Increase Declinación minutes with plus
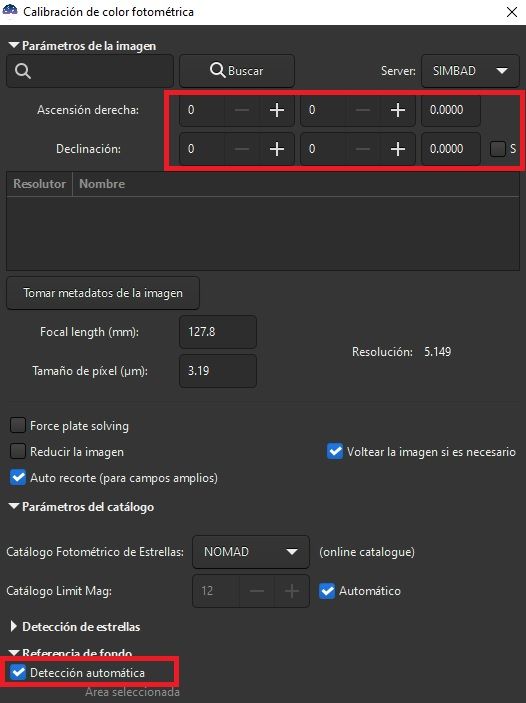 pyautogui.click(x=398, y=149)
